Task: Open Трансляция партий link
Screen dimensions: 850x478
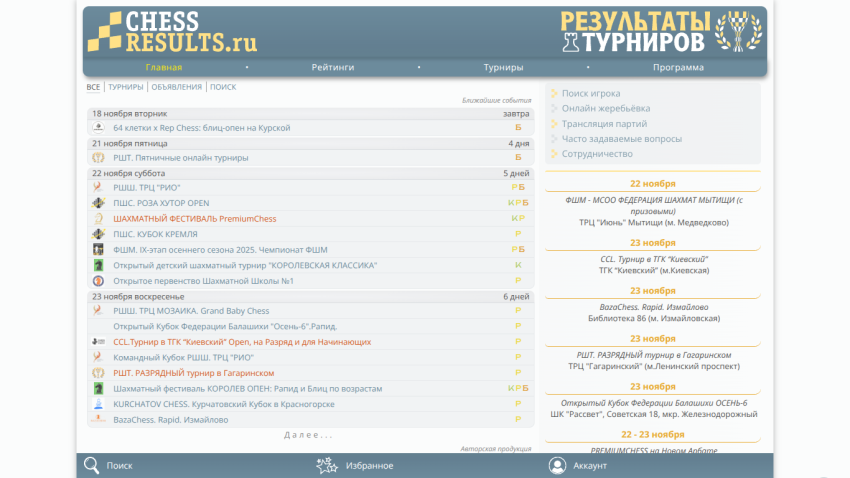Action: tap(604, 124)
